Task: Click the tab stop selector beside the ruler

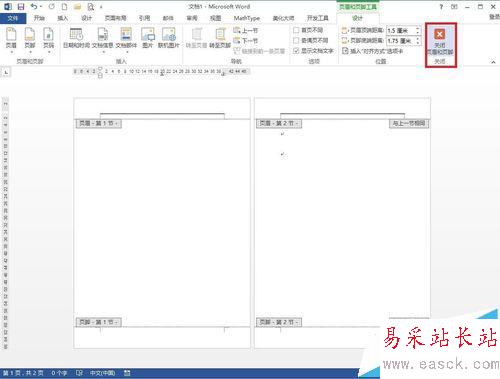Action: [x=6, y=72]
